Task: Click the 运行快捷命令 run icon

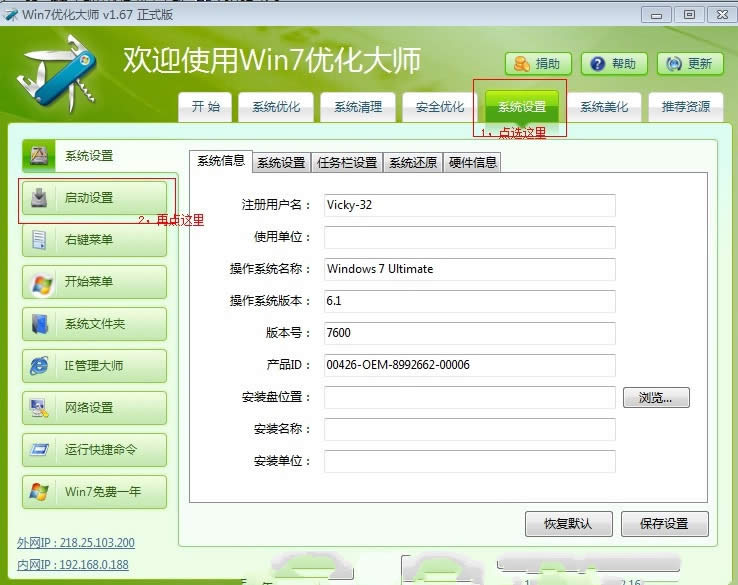Action: 39,449
